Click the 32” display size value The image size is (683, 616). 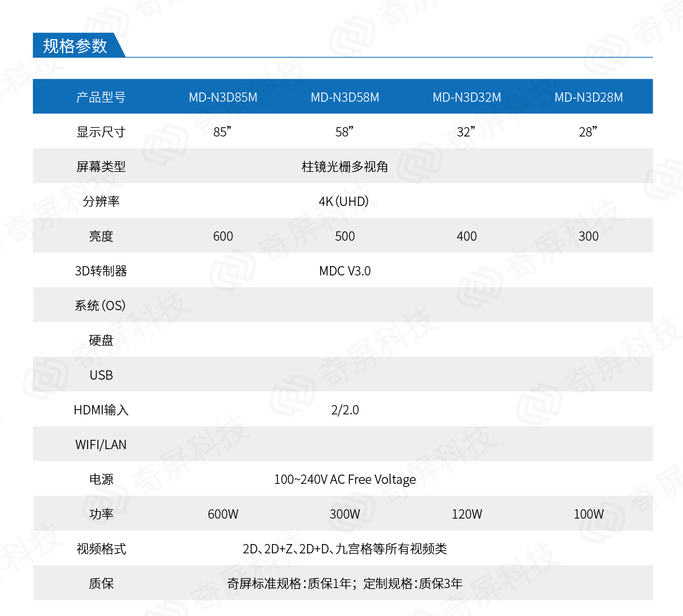click(x=466, y=132)
